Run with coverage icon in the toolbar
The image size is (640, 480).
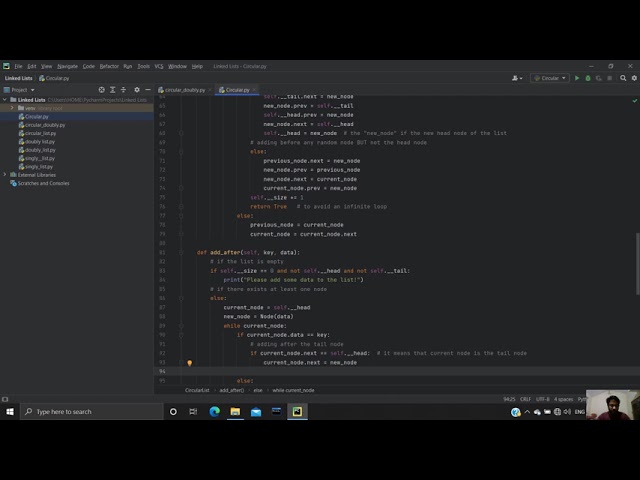coord(598,78)
